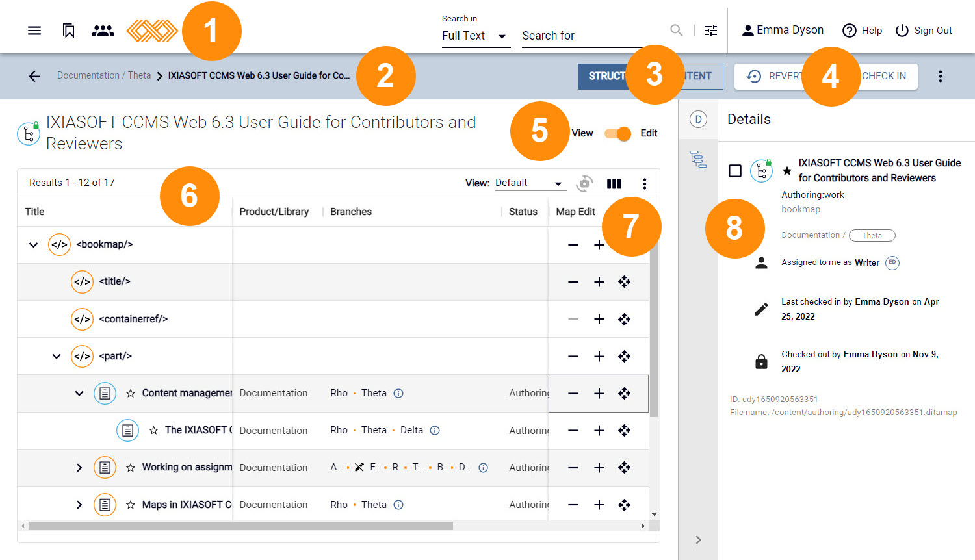Collapse the Content management node

pyautogui.click(x=79, y=393)
